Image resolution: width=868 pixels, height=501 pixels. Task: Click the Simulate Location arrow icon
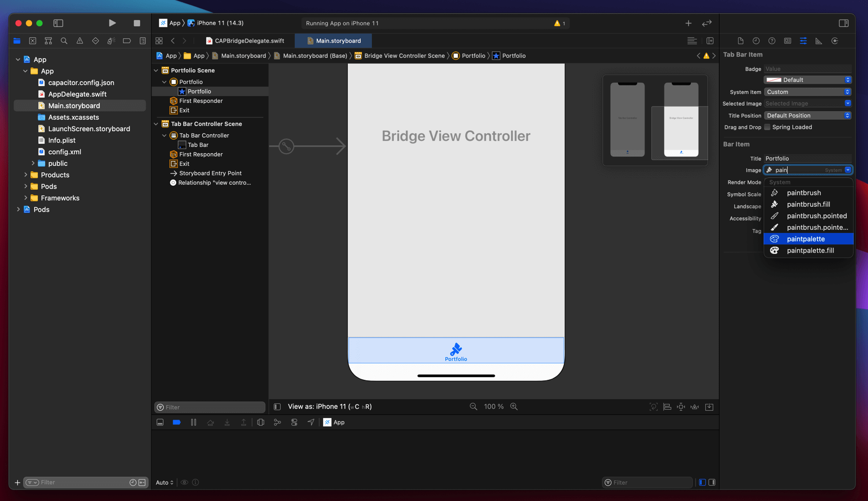[311, 422]
